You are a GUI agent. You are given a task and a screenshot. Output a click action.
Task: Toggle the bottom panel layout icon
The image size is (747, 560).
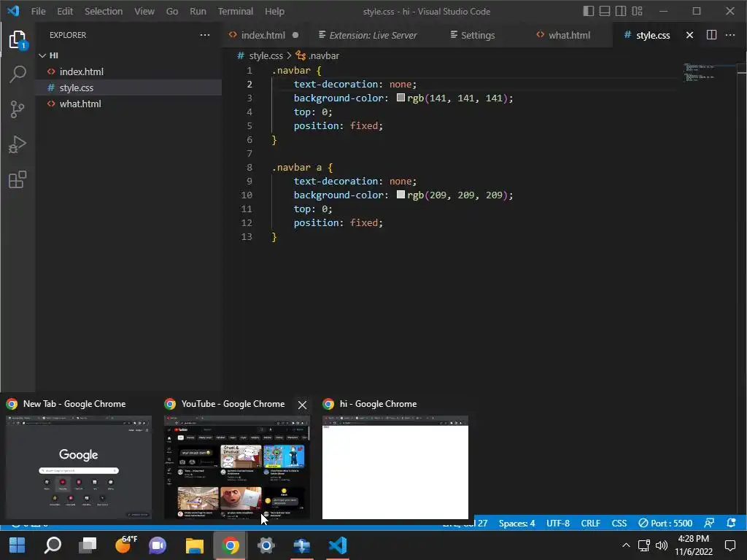pos(605,11)
